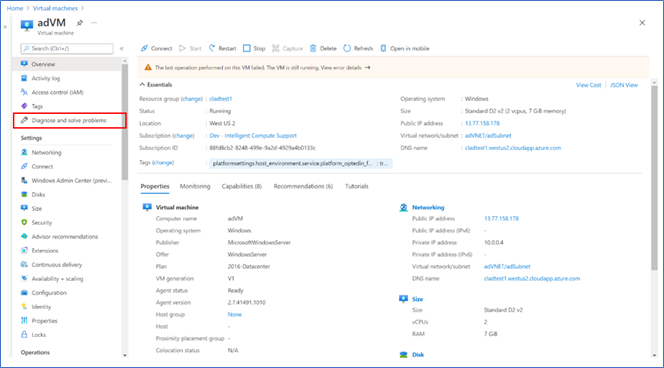Open Identity settings

(x=41, y=307)
